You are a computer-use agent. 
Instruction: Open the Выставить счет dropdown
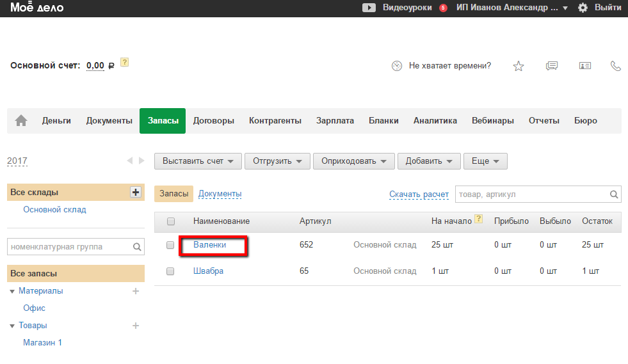[x=198, y=161]
